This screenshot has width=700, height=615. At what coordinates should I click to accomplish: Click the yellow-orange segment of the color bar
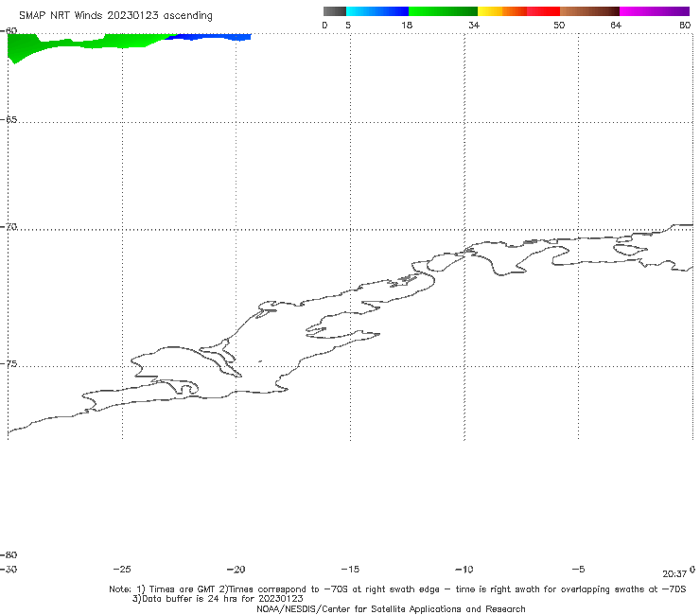click(x=502, y=11)
